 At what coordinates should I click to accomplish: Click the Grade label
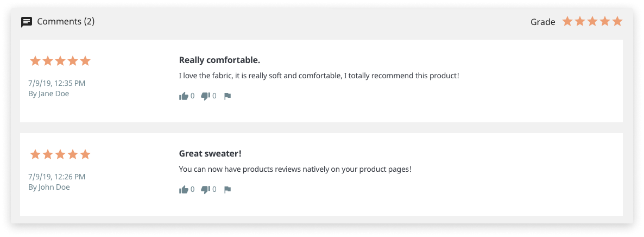[x=542, y=22]
